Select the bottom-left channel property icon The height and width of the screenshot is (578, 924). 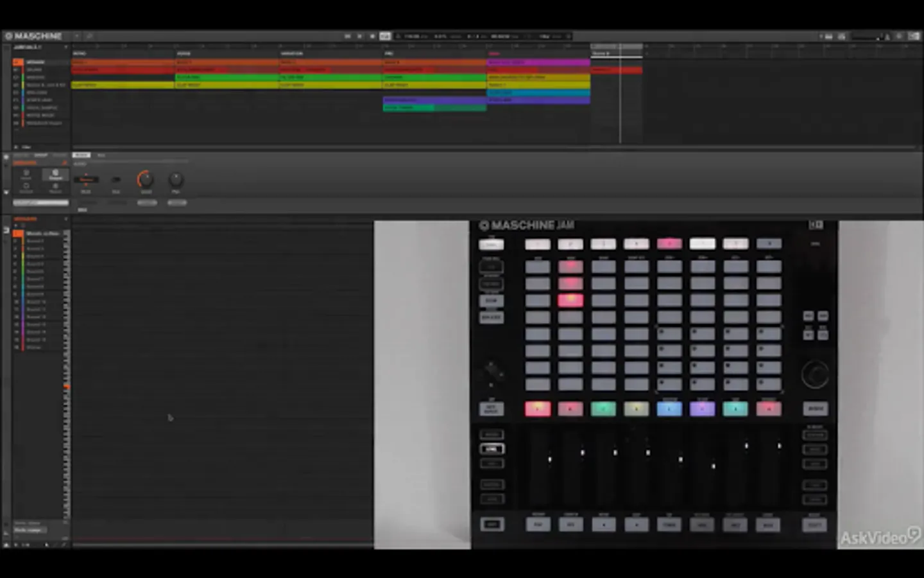coord(26,188)
